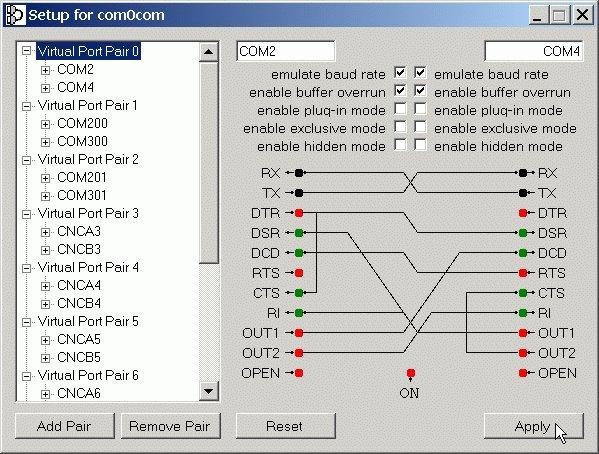Click the Apply button
This screenshot has height=454, width=599.
(x=534, y=426)
